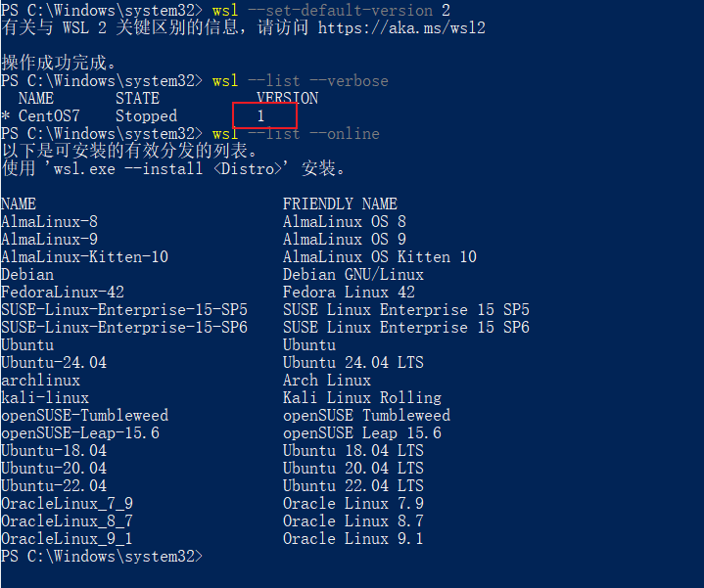This screenshot has width=704, height=588.
Task: Click the wsl --list --online command text
Action: coord(296,134)
